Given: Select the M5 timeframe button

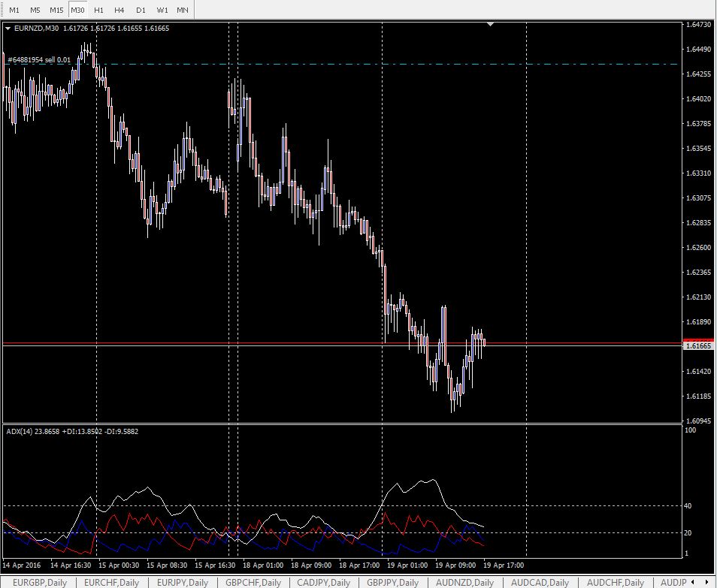Looking at the screenshot, I should click(35, 11).
